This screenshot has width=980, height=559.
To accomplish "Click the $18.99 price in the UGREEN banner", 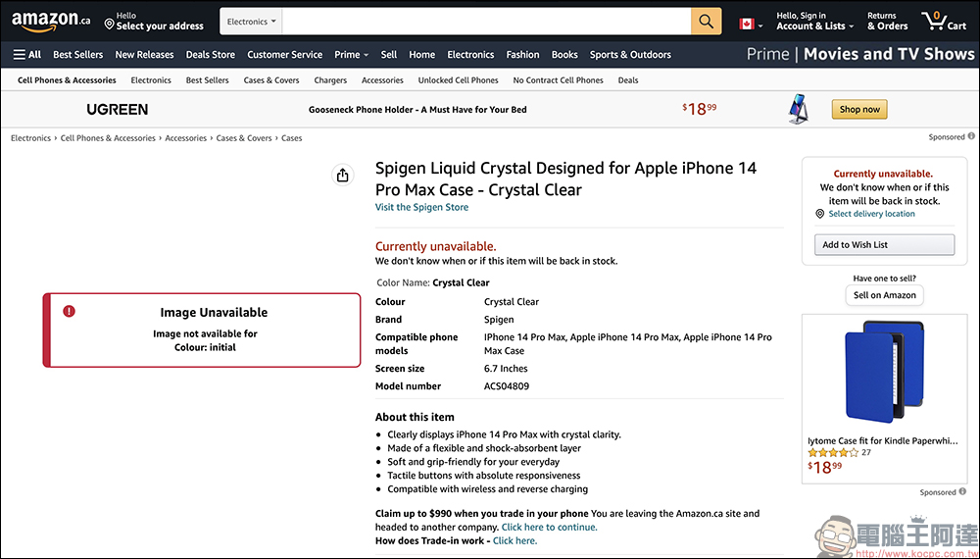I will [x=700, y=109].
